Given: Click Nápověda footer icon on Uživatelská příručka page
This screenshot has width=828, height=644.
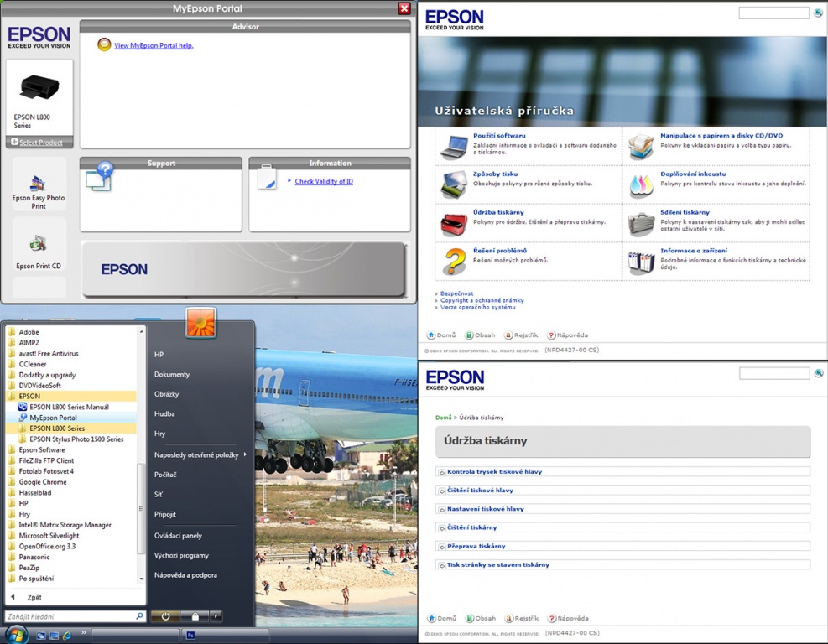Looking at the screenshot, I should pyautogui.click(x=551, y=335).
